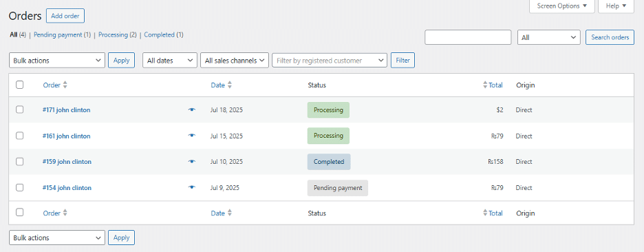Click the Jul 18, 2025 date
This screenshot has width=644, height=252.
227,109
